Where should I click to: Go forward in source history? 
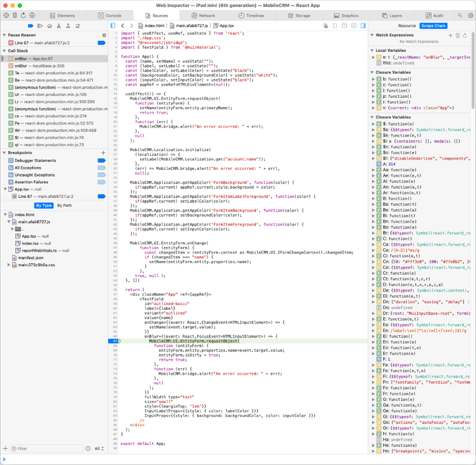pos(132,25)
